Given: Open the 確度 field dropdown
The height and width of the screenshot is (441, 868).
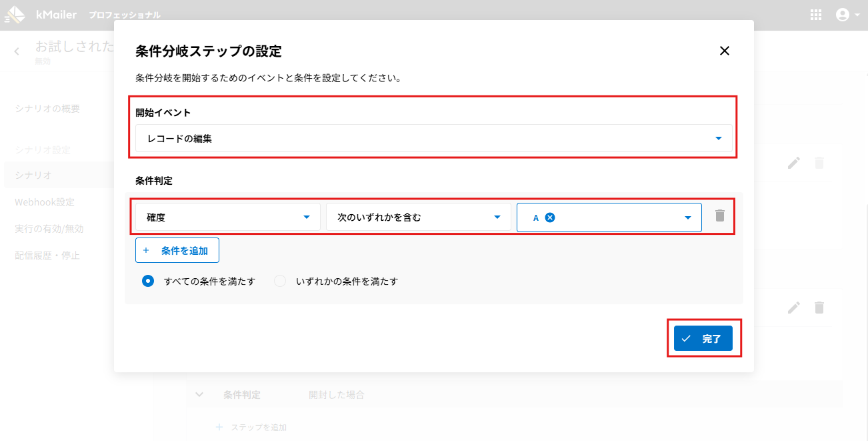Looking at the screenshot, I should point(227,217).
